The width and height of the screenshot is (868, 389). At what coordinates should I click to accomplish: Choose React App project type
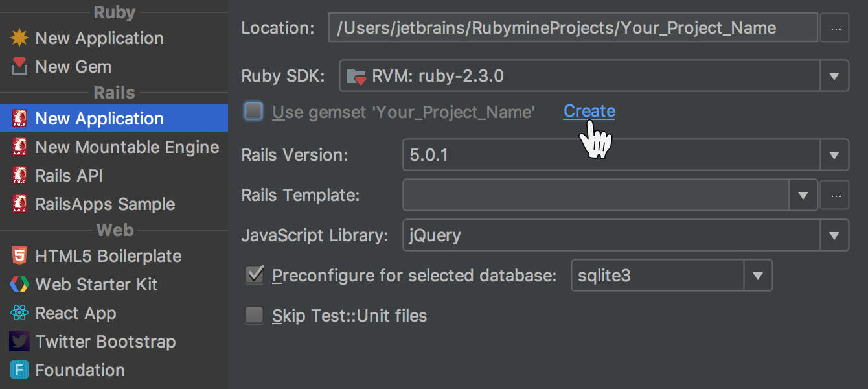pyautogui.click(x=114, y=313)
